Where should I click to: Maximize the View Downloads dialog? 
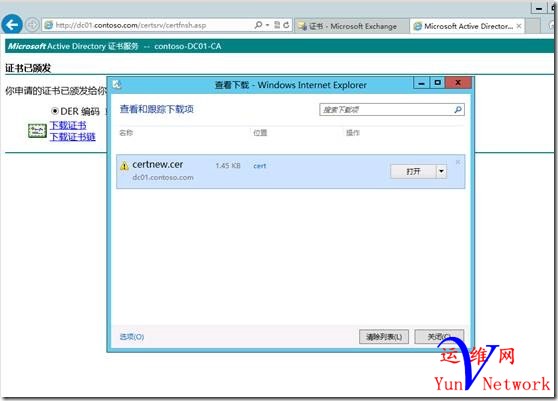point(438,83)
